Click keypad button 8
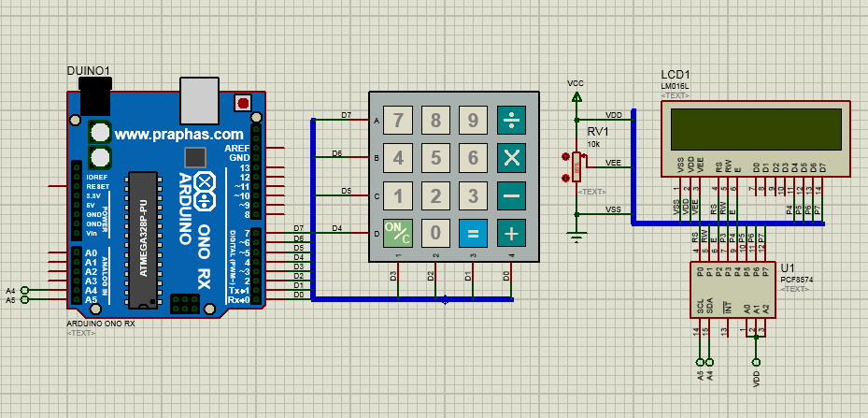Image resolution: width=868 pixels, height=418 pixels. [435, 121]
